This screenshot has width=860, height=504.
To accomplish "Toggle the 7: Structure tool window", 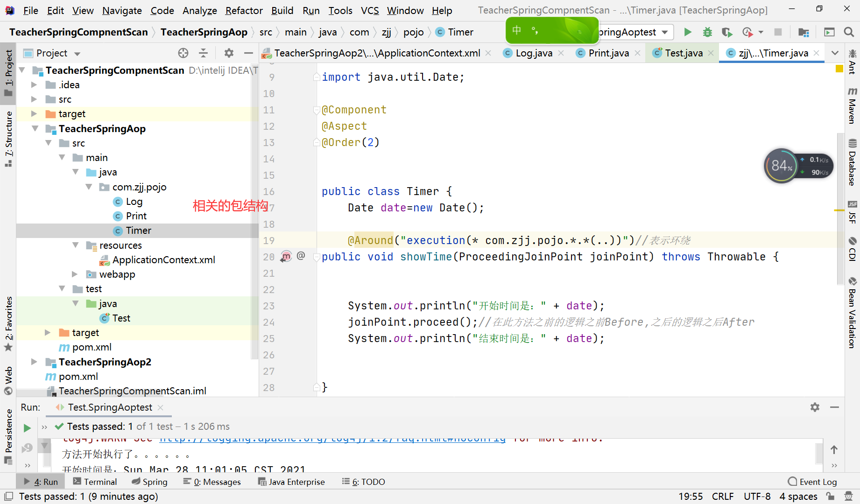I will coord(8,139).
